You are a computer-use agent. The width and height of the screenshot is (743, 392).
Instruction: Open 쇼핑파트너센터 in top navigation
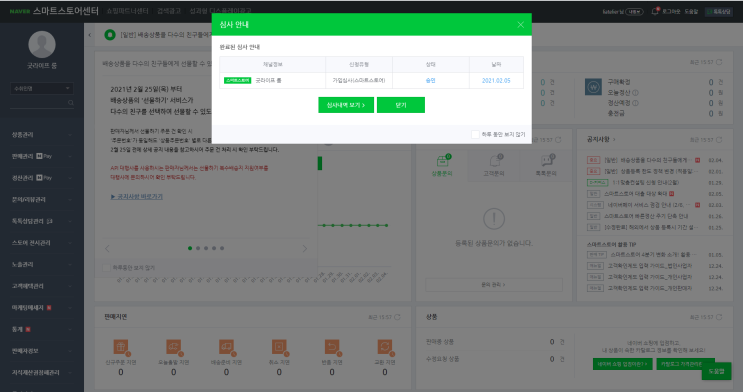(x=127, y=11)
